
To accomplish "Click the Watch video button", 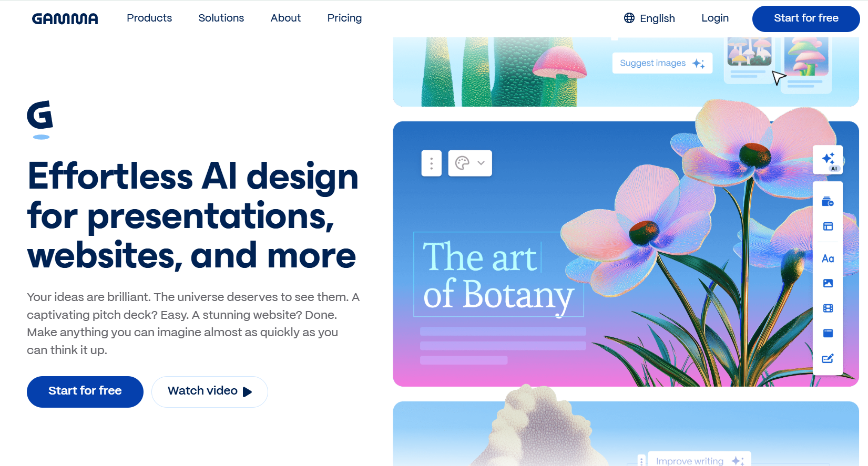I will [210, 391].
